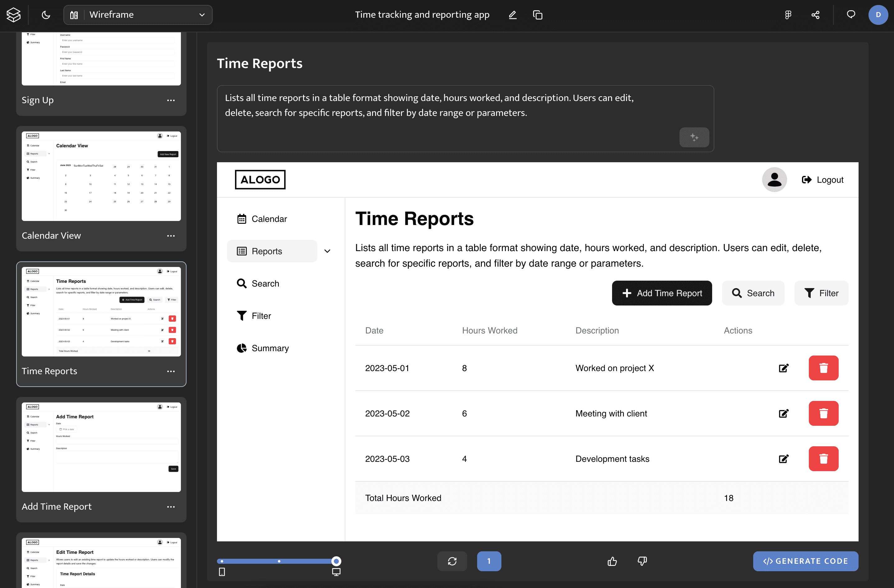Screen dimensions: 894x588
Task: Open Calendar View options ellipsis
Action: [171, 236]
